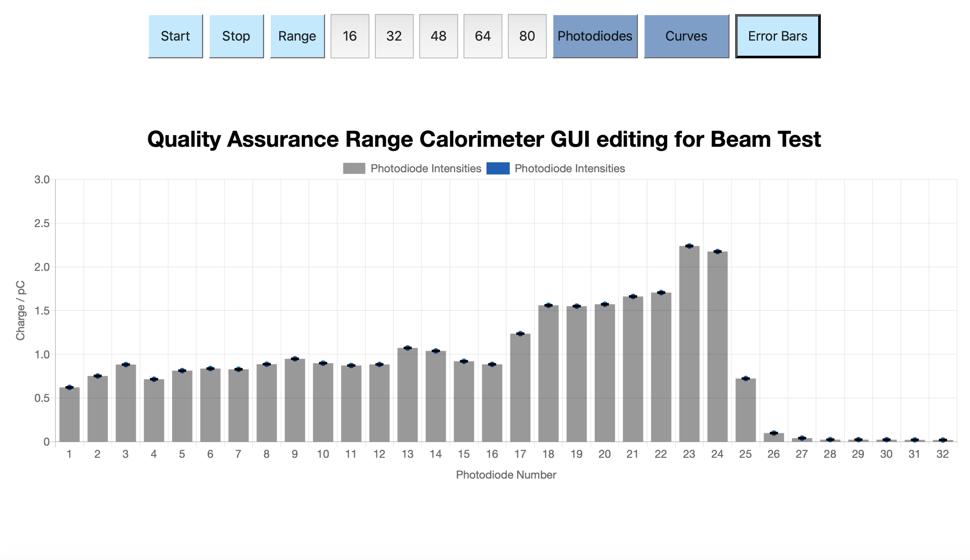Click the bar for photodiode 20
The width and height of the screenshot is (970, 560).
604,373
